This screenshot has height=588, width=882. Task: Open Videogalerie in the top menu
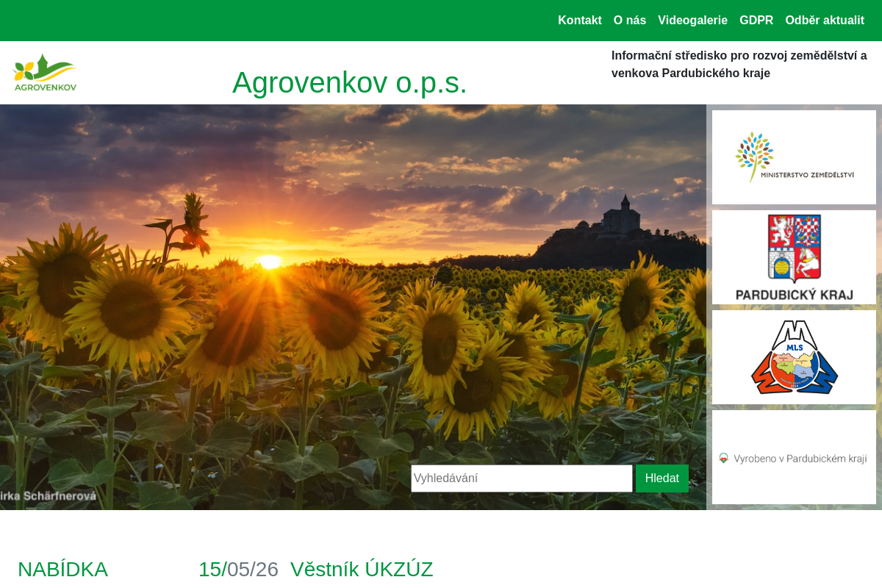692,21
